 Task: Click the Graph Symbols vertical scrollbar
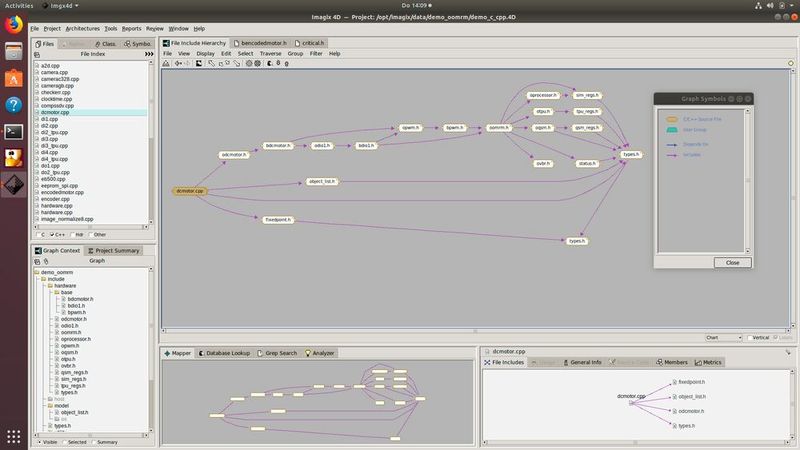pyautogui.click(x=748, y=181)
